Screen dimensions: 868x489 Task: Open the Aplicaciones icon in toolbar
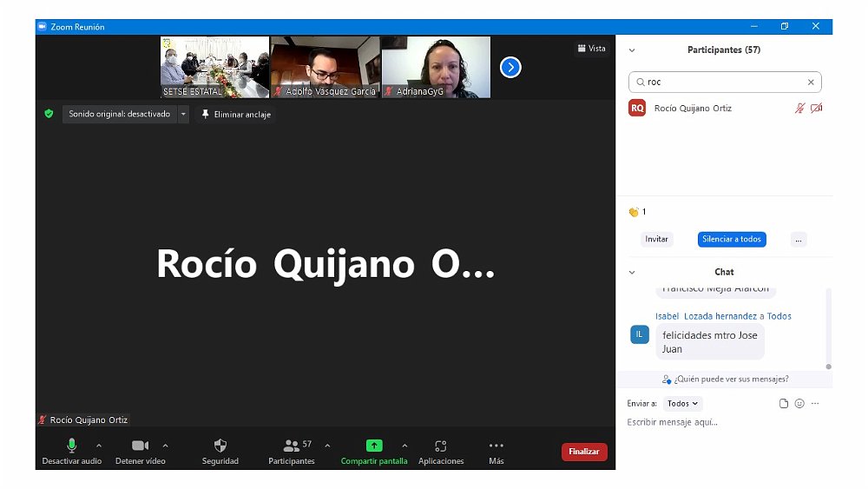tap(441, 446)
